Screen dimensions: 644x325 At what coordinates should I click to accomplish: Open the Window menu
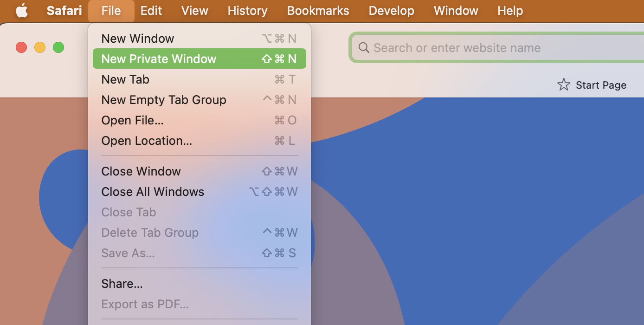point(456,11)
